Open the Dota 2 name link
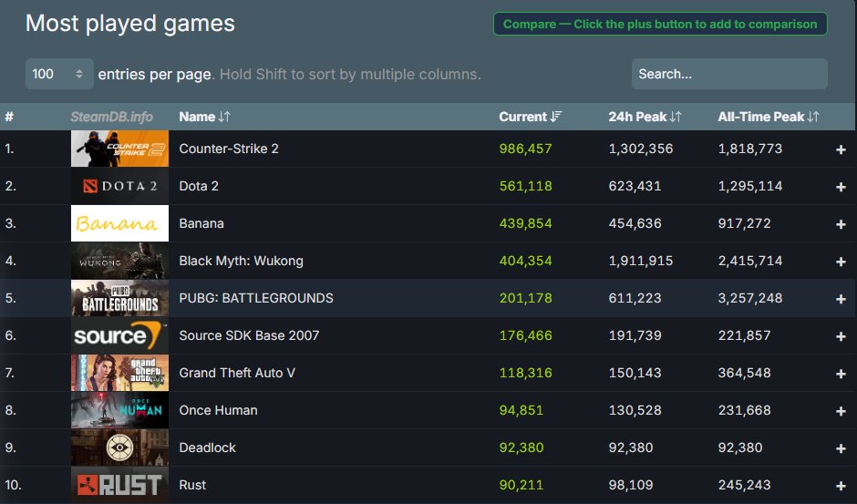The image size is (857, 504). coord(199,186)
